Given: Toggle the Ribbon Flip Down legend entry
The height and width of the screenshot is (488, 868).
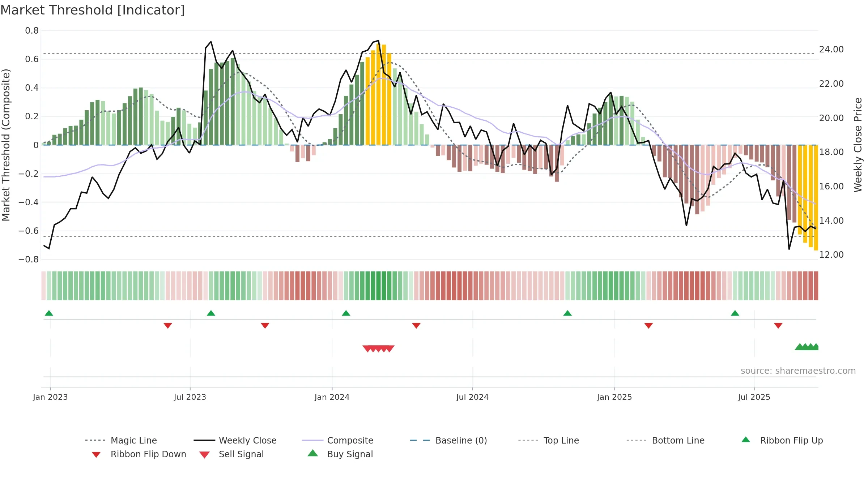Looking at the screenshot, I should pos(139,454).
